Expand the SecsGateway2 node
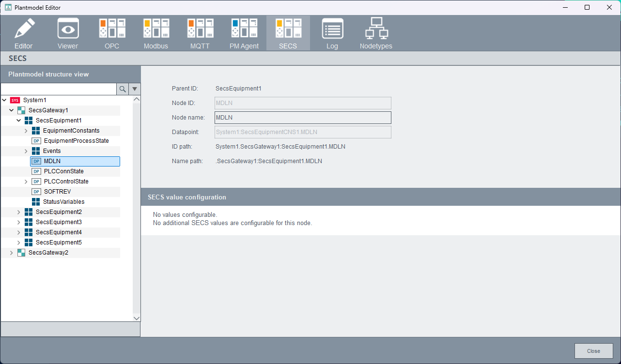Image resolution: width=621 pixels, height=364 pixels. point(12,253)
